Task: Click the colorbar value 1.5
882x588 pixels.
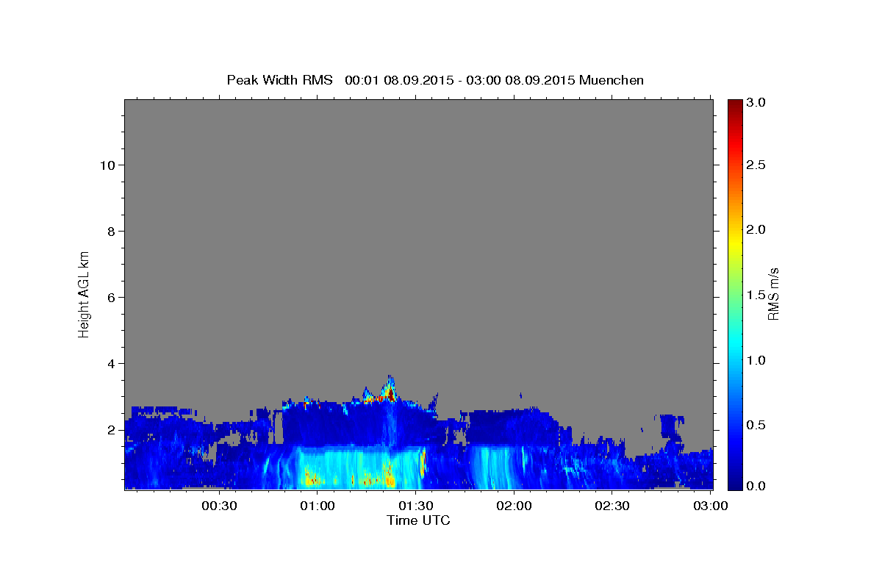Action: click(x=756, y=295)
